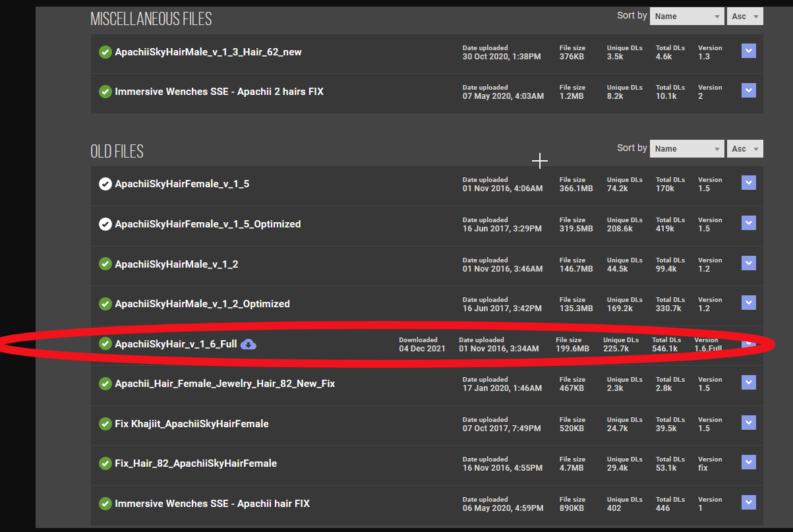Click the version value fix for Fix_Hair_82
The image size is (793, 532).
click(x=703, y=468)
